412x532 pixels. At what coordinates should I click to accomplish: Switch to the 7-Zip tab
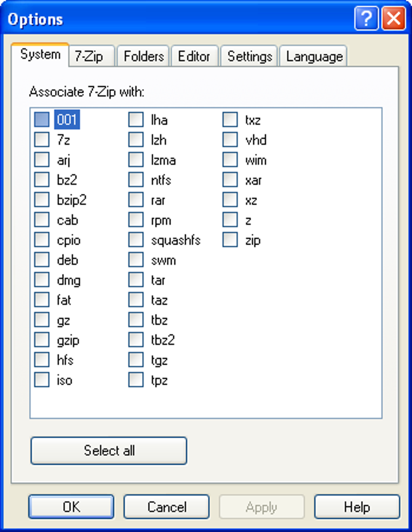tap(89, 56)
